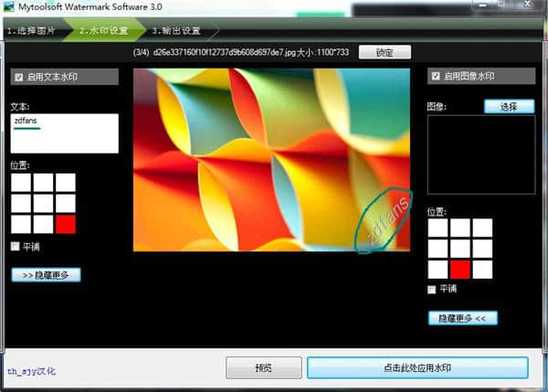Collapse image options with 隐藏更多 <<
The image size is (548, 392).
click(462, 318)
